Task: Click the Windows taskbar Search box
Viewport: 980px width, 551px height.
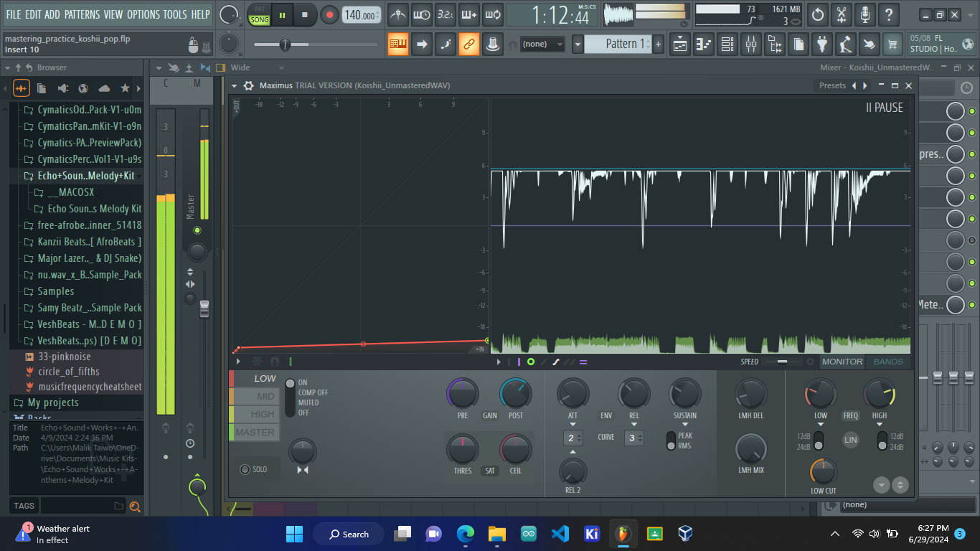Action: tap(349, 534)
